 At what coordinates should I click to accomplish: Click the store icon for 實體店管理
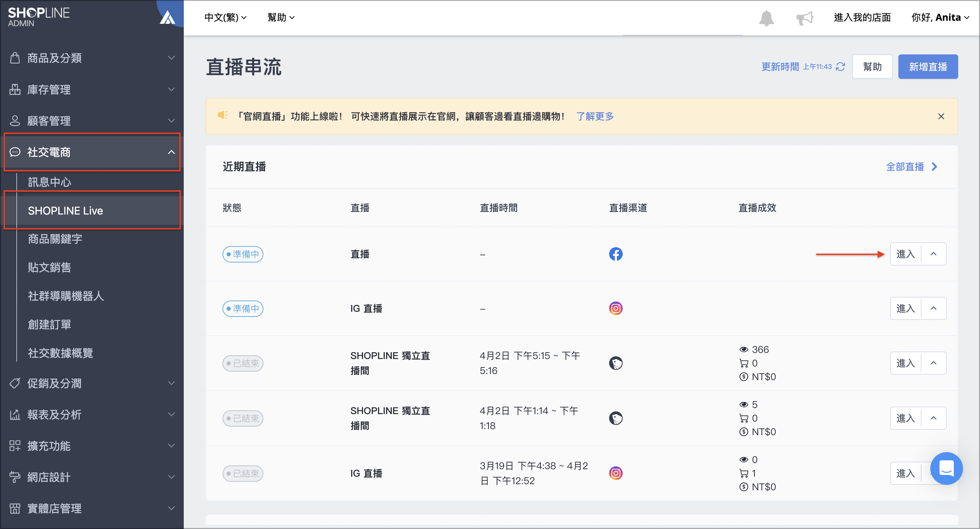(x=15, y=508)
